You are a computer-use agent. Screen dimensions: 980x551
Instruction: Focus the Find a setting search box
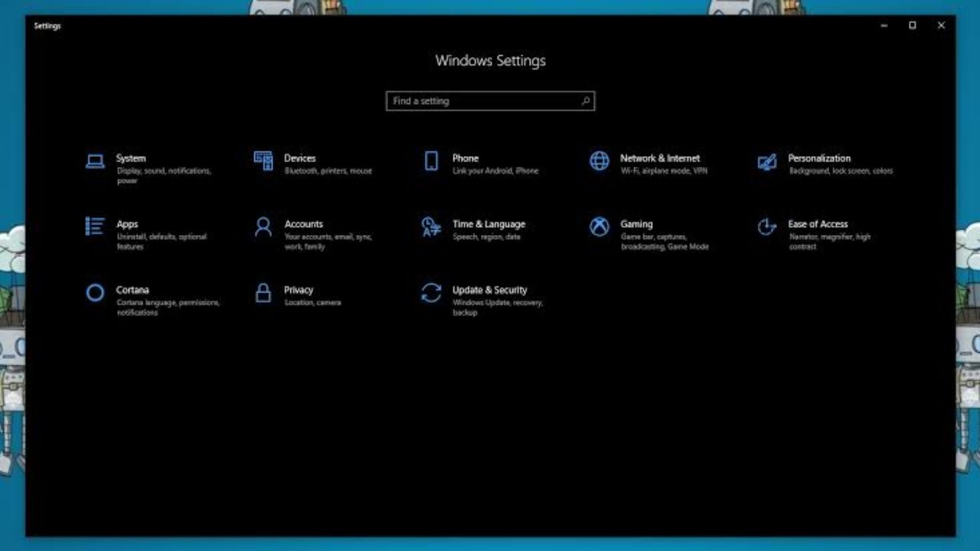(x=490, y=101)
